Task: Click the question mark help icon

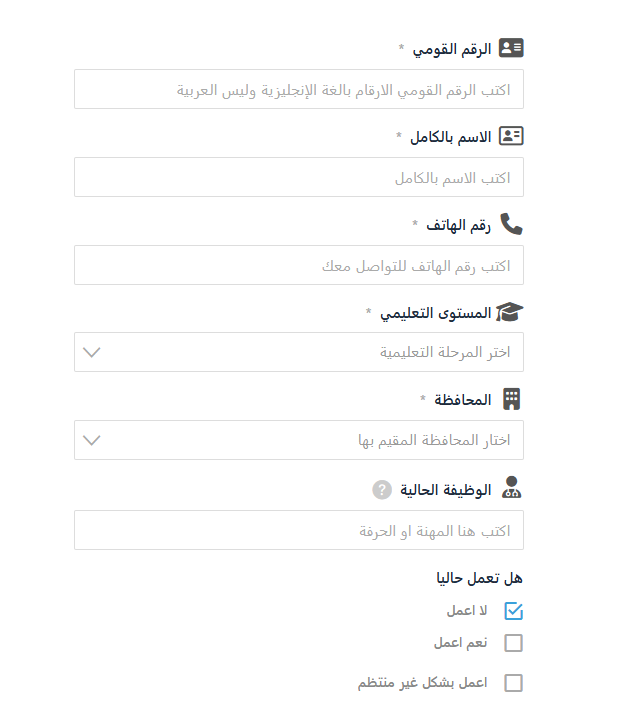Action: pyautogui.click(x=381, y=490)
